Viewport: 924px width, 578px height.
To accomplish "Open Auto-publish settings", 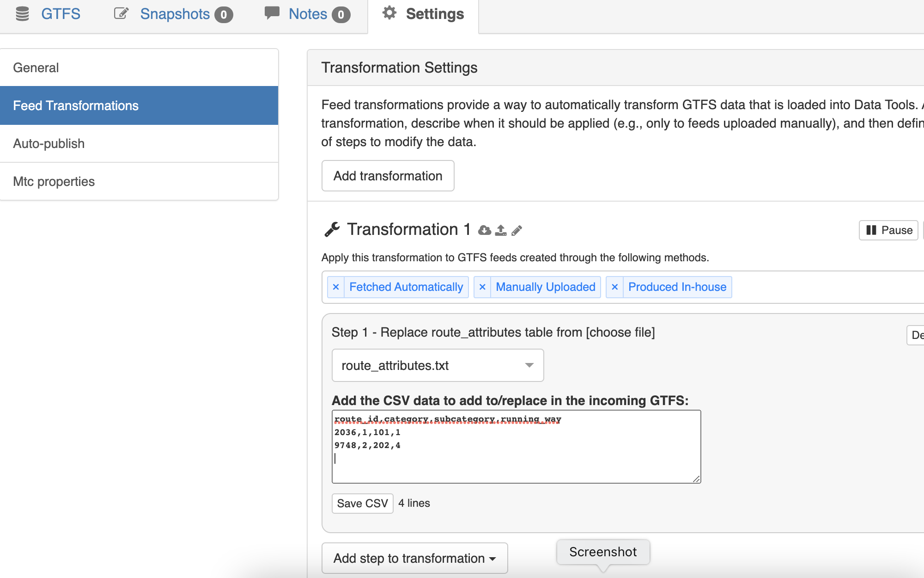I will [139, 143].
